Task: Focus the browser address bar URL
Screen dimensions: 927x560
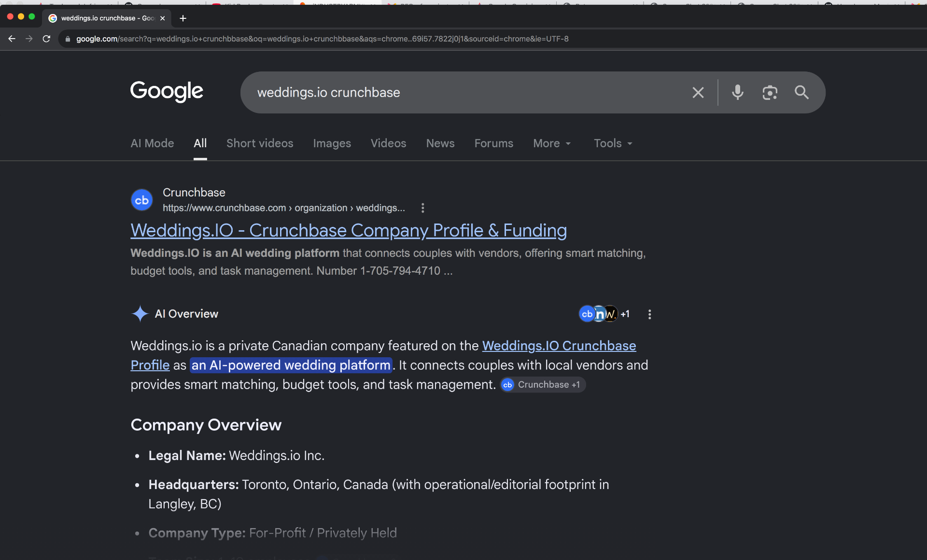Action: (323, 39)
